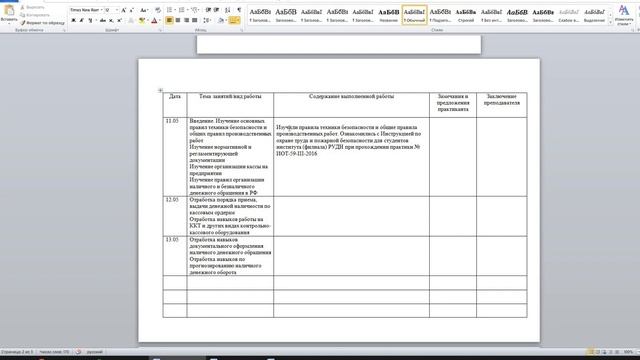The width and height of the screenshot is (640, 360).
Task: Open the Line Spacing dropdown
Action: pyautogui.click(x=207, y=20)
